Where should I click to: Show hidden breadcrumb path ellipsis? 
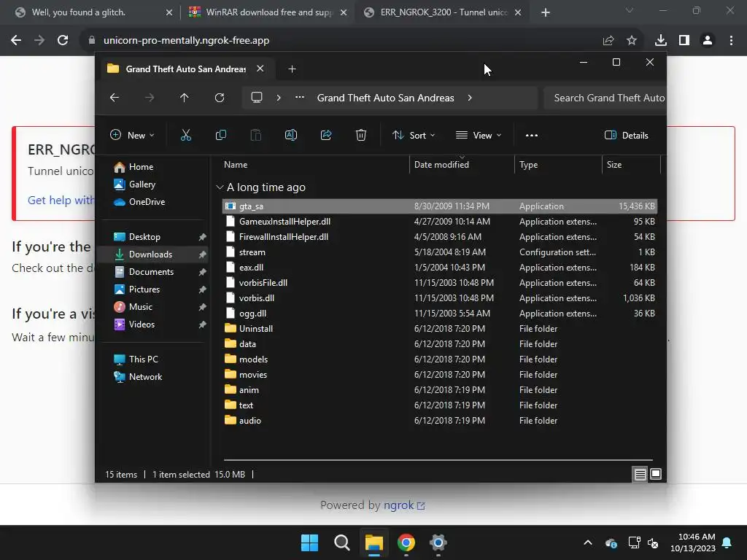tap(300, 97)
